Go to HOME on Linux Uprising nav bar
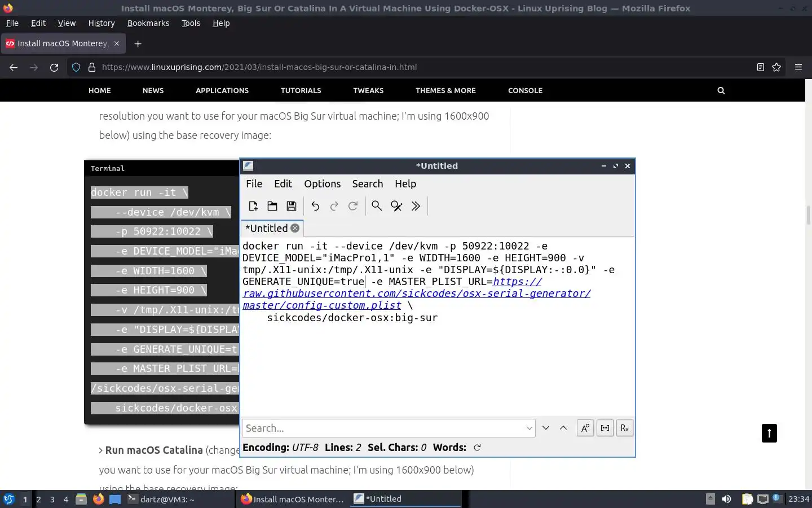 [x=100, y=90]
